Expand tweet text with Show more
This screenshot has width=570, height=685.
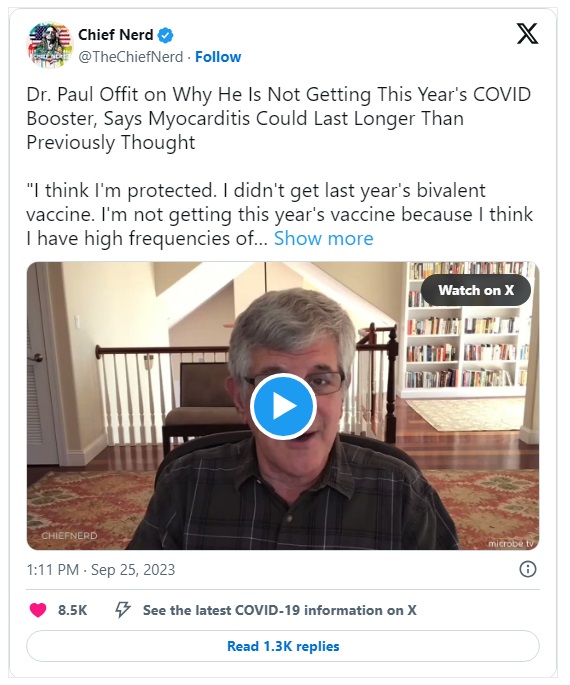click(324, 239)
